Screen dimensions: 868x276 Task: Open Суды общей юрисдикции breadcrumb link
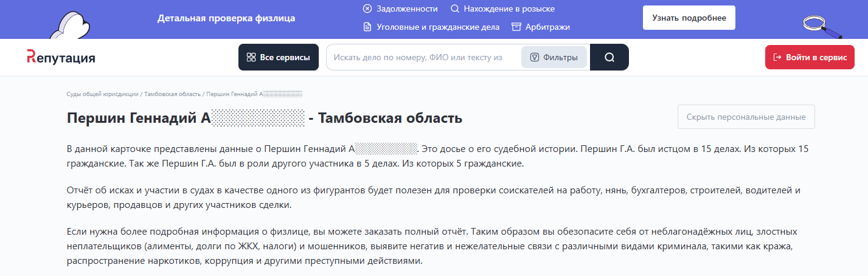pos(103,94)
